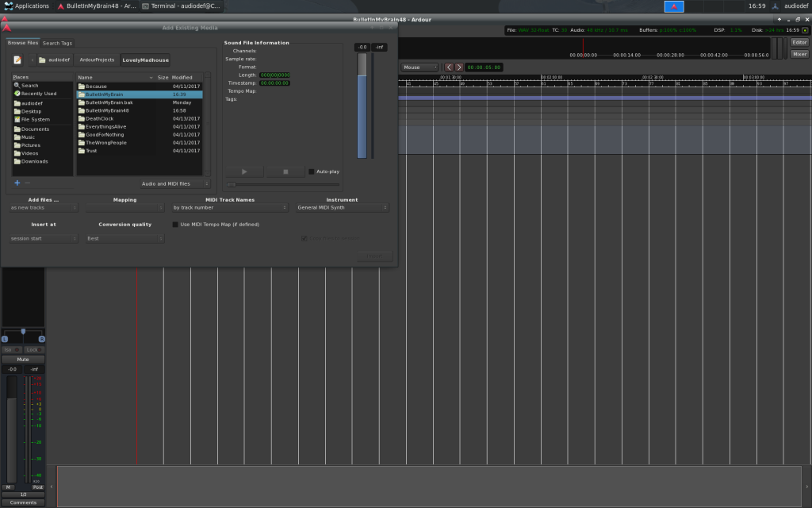This screenshot has height=508, width=812.
Task: Check Use MIDI Tempo Map option
Action: point(175,225)
